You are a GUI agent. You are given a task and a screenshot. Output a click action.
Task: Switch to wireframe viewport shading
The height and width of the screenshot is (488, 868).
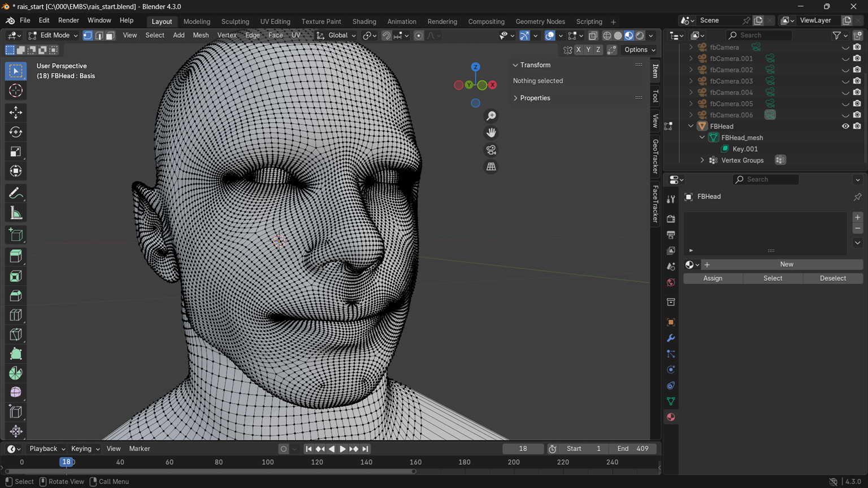pos(607,36)
